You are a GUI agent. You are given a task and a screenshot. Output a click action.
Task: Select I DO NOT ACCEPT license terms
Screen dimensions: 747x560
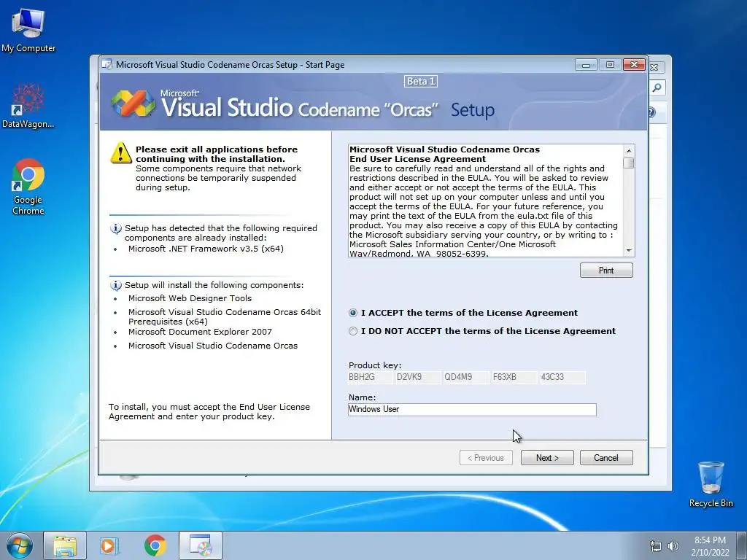click(x=353, y=331)
